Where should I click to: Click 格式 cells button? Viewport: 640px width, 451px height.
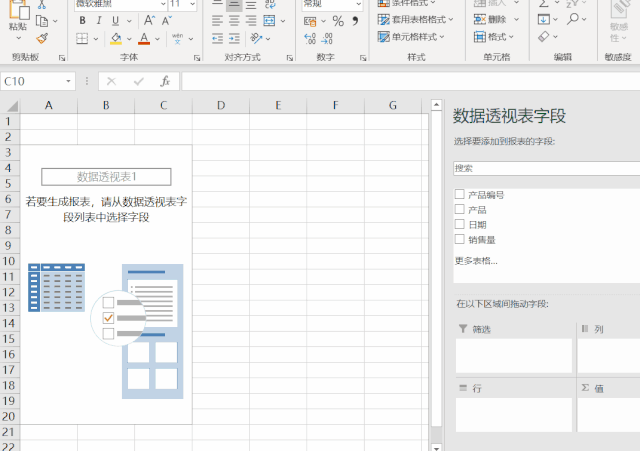click(493, 37)
